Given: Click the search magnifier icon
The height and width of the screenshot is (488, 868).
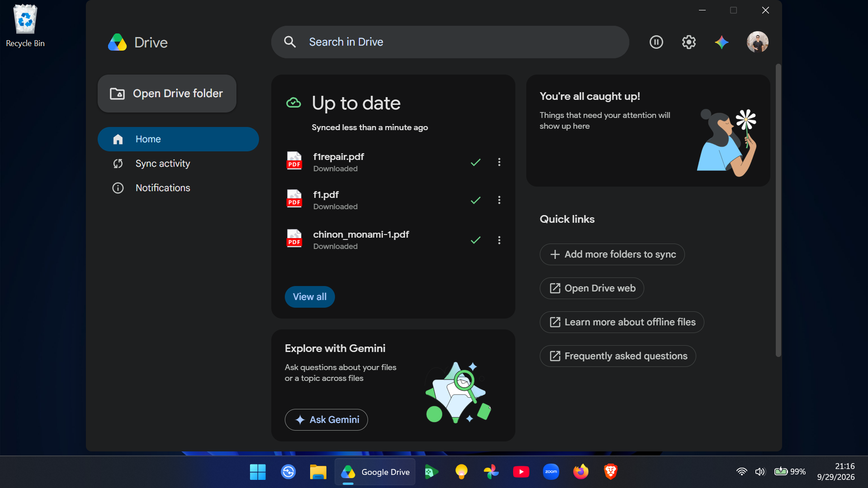Looking at the screenshot, I should (290, 42).
